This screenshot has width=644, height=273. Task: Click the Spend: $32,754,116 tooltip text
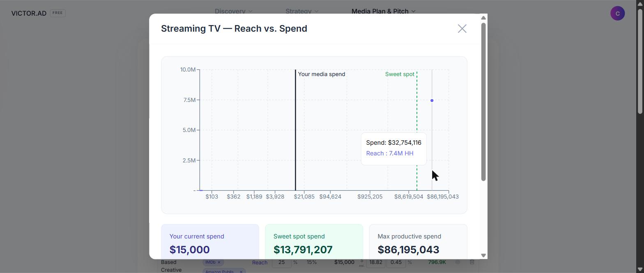pyautogui.click(x=394, y=143)
